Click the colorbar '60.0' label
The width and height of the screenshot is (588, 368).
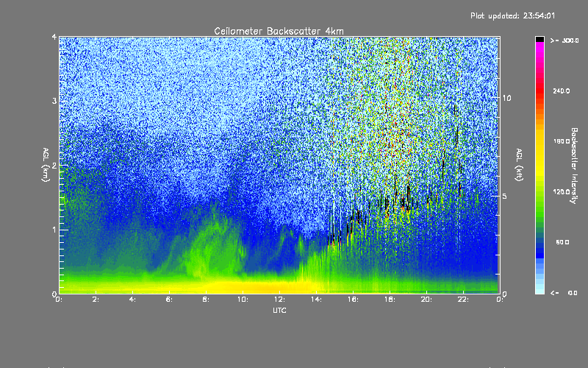click(562, 242)
